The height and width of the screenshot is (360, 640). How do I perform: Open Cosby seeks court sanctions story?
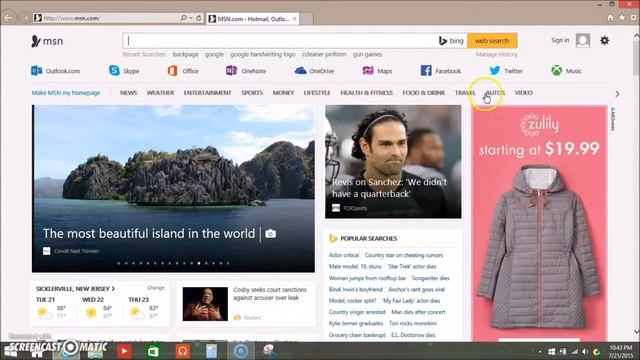click(x=270, y=293)
